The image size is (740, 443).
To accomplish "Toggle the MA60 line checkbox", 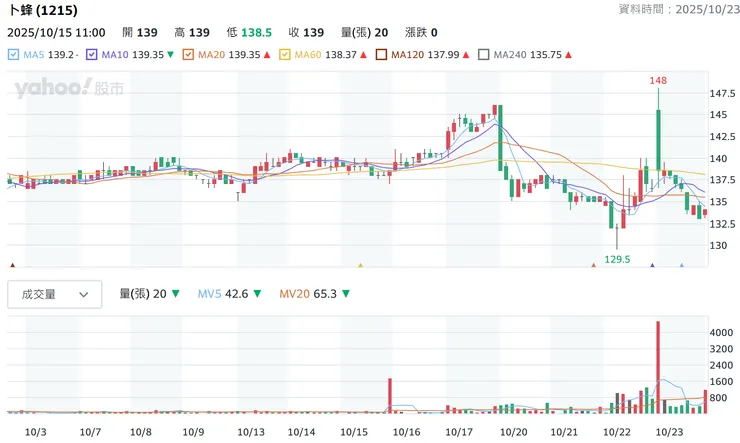I will point(285,55).
